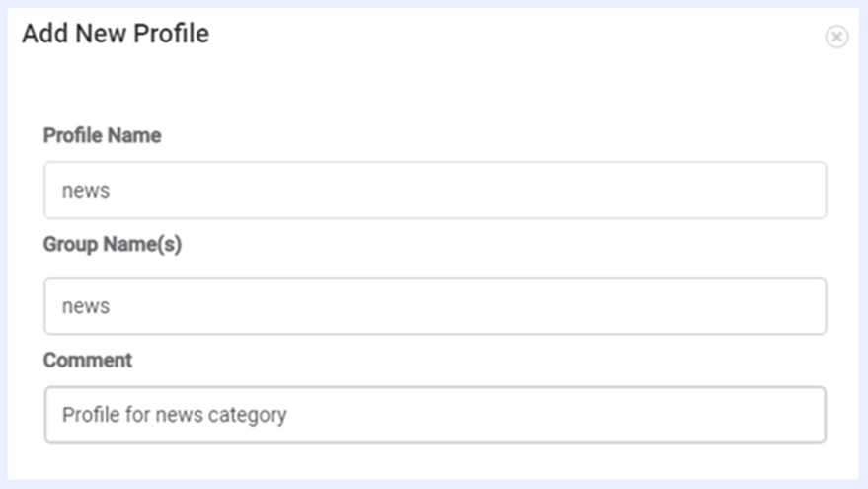
Task: Click the word "Group" in Group Name(s) label
Action: click(70, 245)
